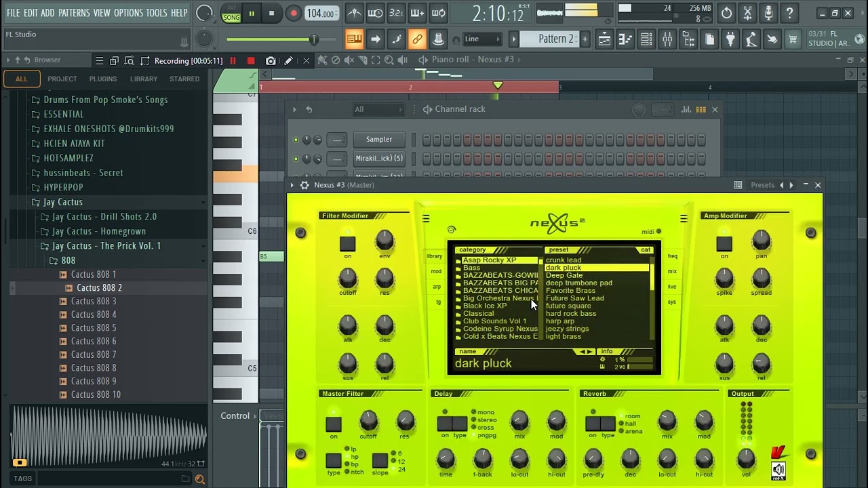This screenshot has width=868, height=488.
Task: Open the FILE menu
Action: point(13,13)
